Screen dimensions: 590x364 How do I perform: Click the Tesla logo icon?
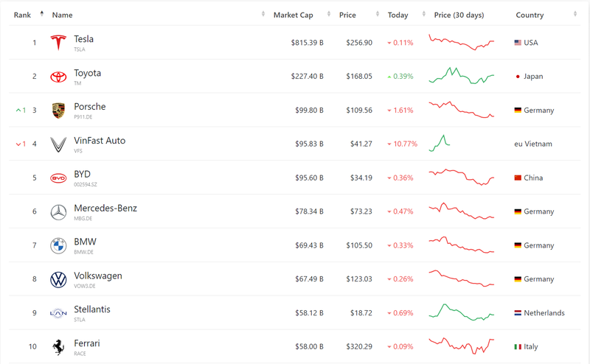tap(58, 43)
